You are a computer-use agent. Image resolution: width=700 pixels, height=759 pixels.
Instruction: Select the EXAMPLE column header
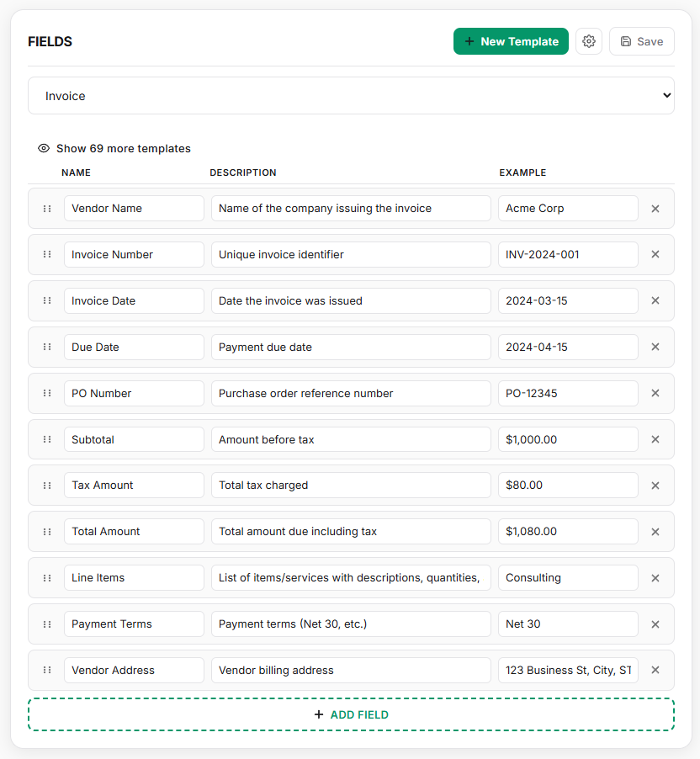pos(522,172)
